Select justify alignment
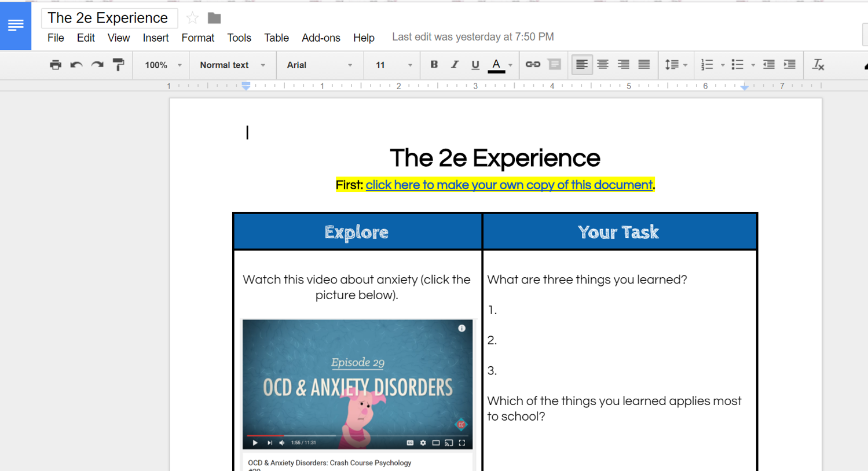This screenshot has width=868, height=471. pos(644,65)
